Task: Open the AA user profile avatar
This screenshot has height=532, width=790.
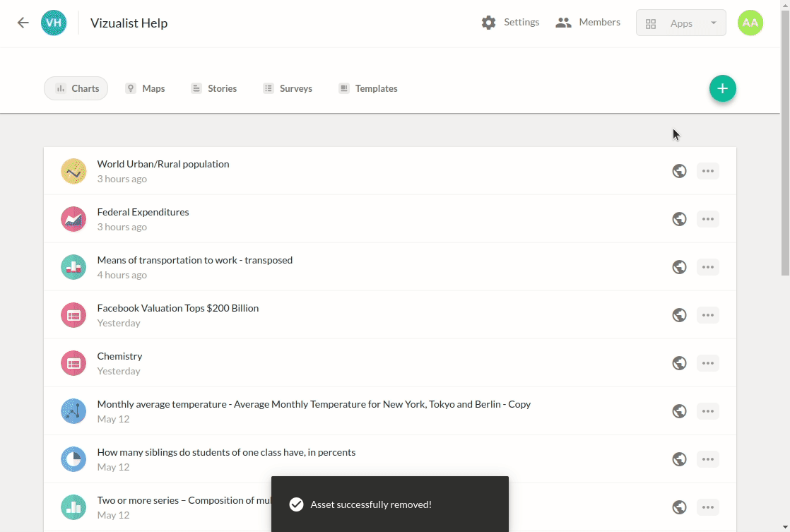Action: coord(750,23)
